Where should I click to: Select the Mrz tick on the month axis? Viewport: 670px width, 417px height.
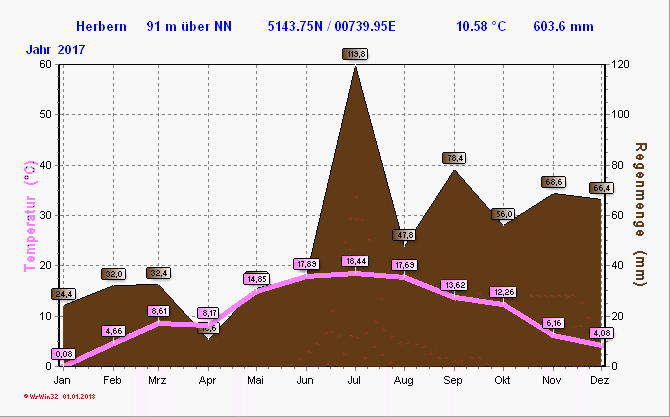point(157,381)
